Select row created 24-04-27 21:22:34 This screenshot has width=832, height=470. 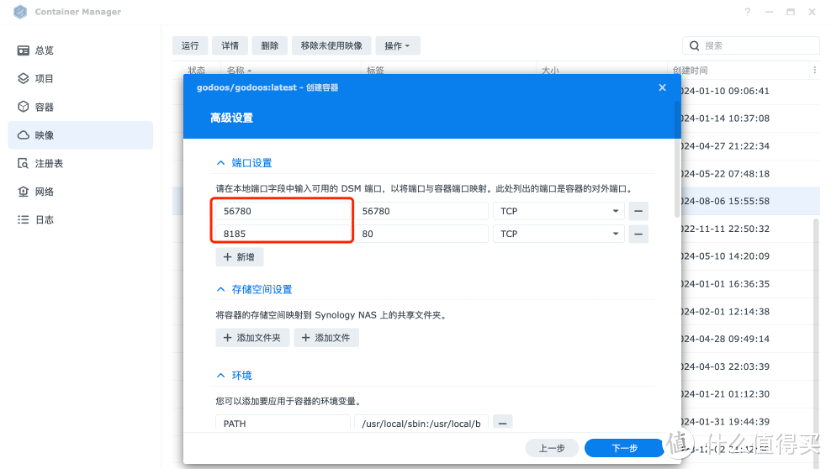[750, 146]
